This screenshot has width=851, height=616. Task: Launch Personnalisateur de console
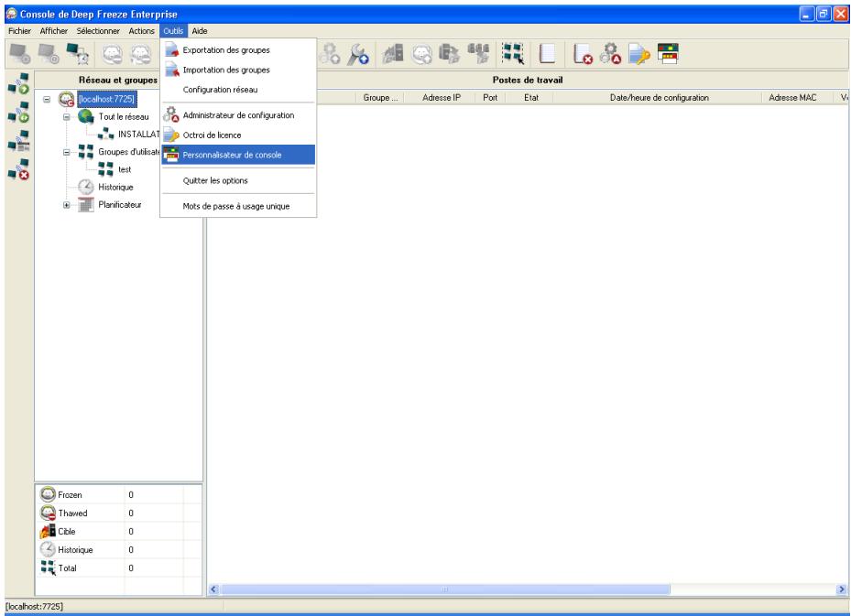[x=238, y=155]
